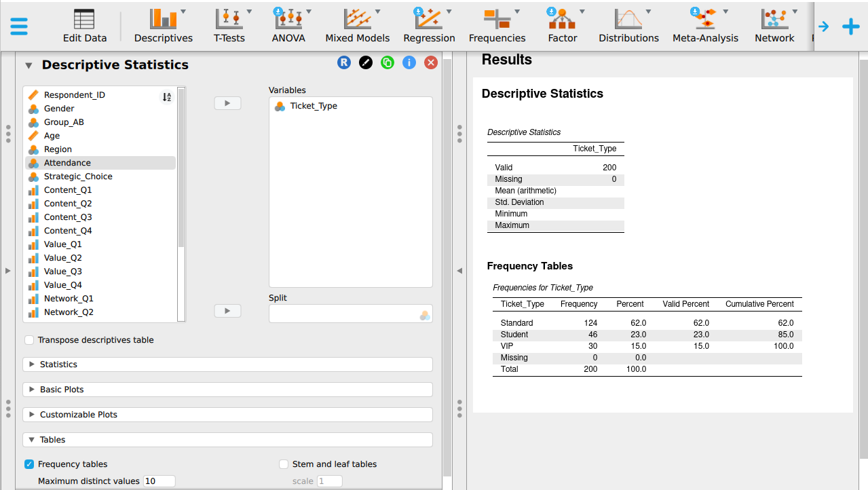Click the left data panel expand arrow
The height and width of the screenshot is (490, 868).
point(8,271)
